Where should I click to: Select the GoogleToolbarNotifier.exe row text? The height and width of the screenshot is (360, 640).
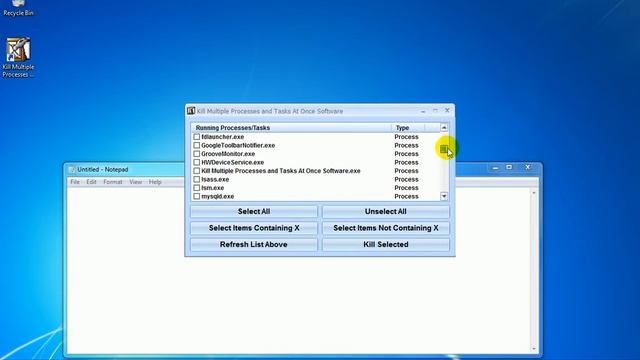click(x=238, y=145)
